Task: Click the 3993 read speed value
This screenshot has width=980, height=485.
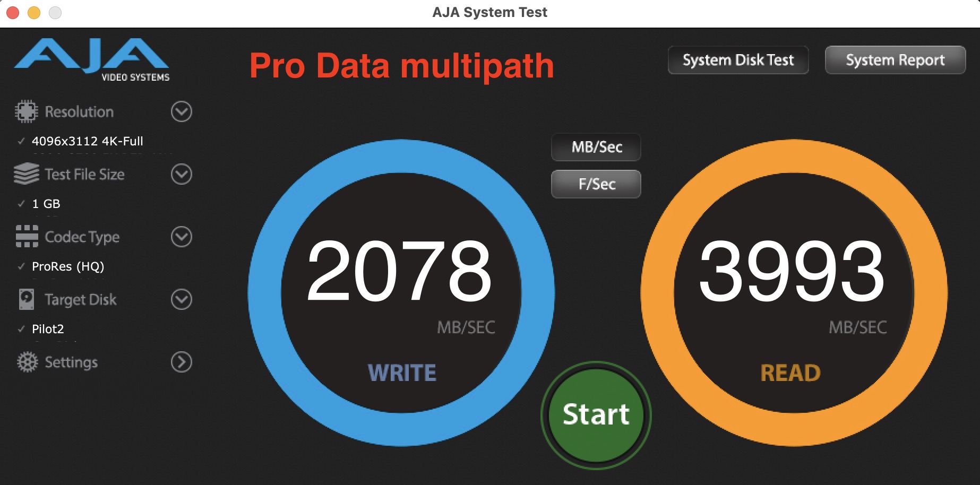Action: (x=792, y=271)
